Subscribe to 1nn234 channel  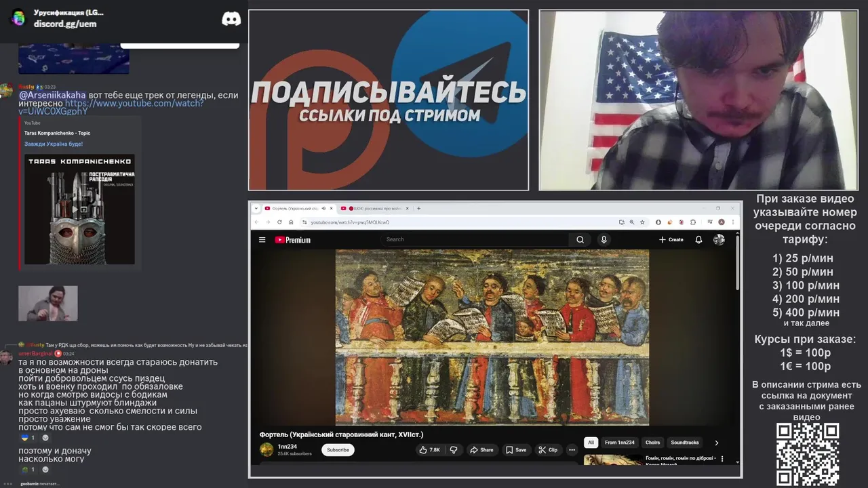coord(338,450)
